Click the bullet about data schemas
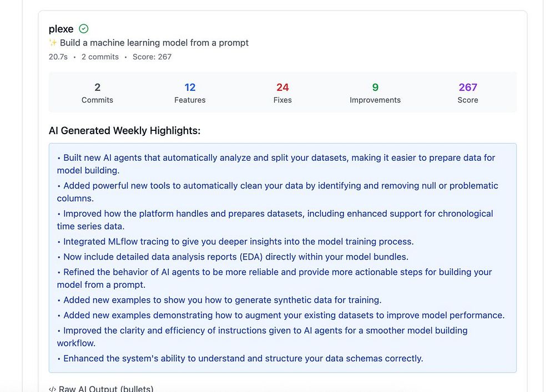This screenshot has width=555, height=392. [243, 358]
